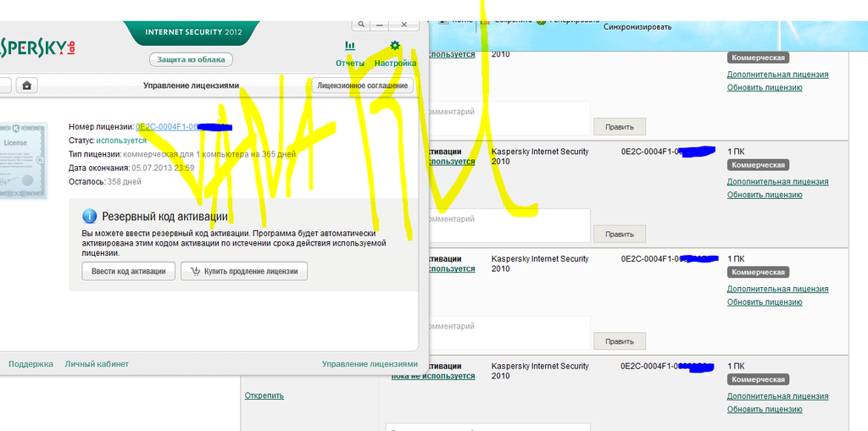Click the License certificate thumbnail
The width and height of the screenshot is (868, 431).
pyautogui.click(x=23, y=160)
